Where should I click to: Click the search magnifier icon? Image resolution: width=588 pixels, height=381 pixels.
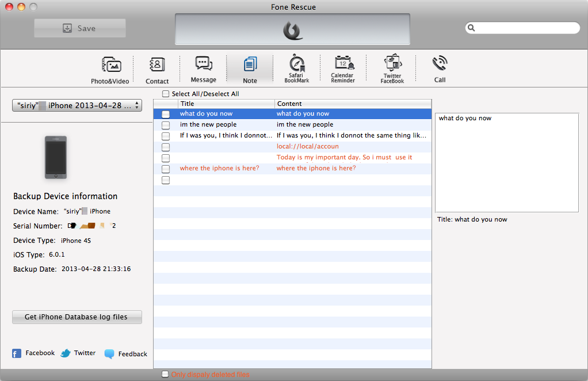click(471, 28)
